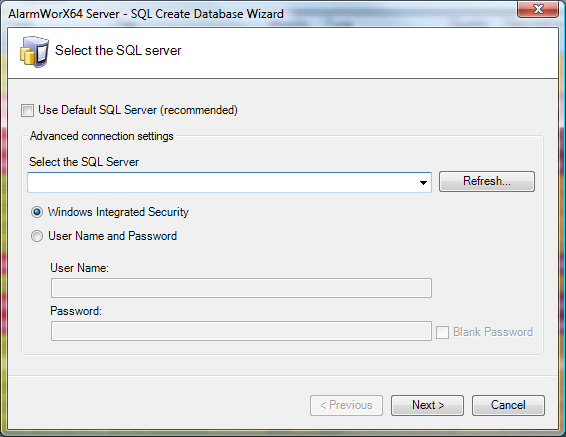The image size is (566, 437).
Task: Select Windows Integrated Security radio button
Action: pyautogui.click(x=37, y=212)
